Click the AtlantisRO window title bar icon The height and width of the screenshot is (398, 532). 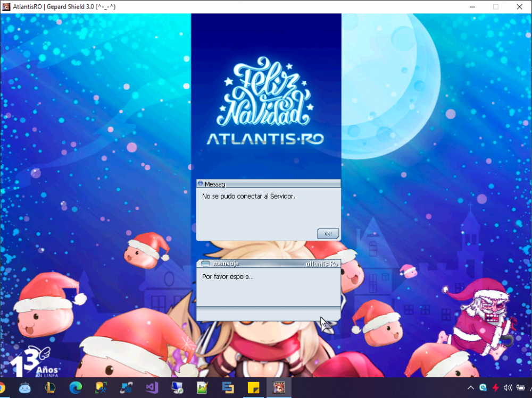click(6, 7)
